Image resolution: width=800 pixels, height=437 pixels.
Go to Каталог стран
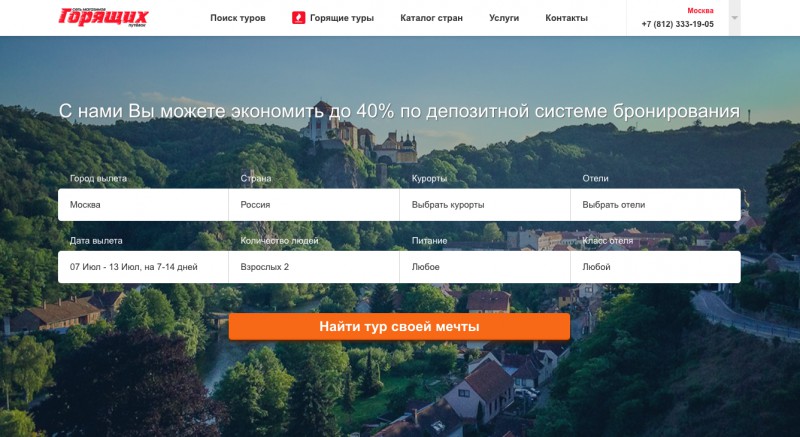[x=432, y=18]
